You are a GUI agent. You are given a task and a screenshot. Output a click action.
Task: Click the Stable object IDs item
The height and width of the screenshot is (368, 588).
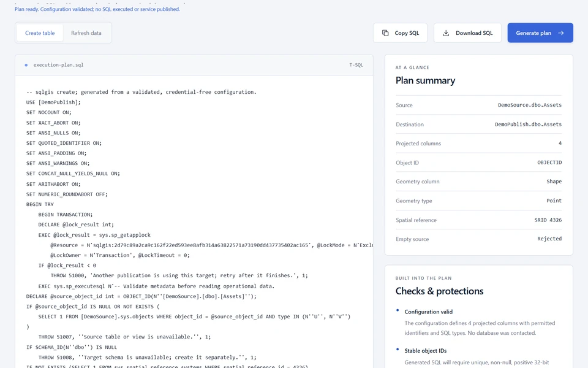[x=425, y=351]
